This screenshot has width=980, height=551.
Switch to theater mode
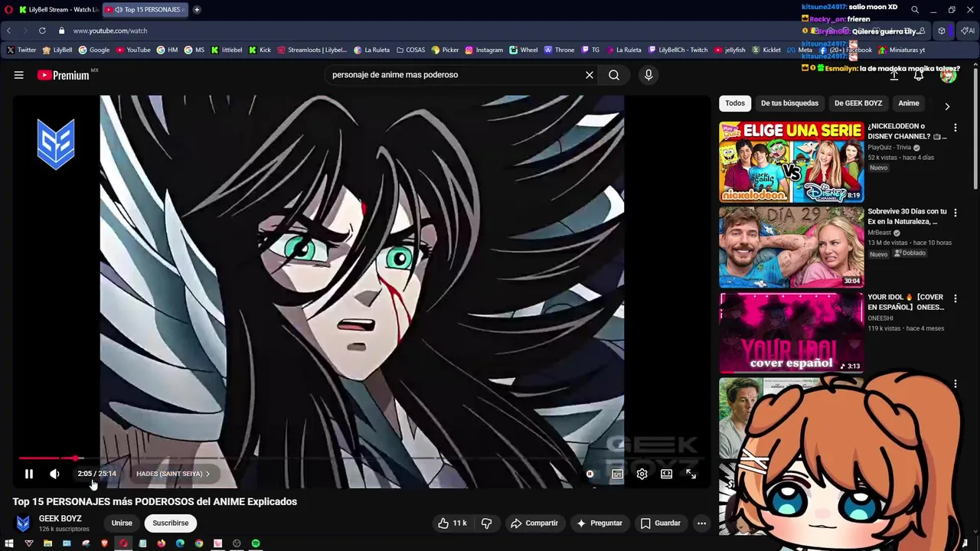pyautogui.click(x=666, y=474)
